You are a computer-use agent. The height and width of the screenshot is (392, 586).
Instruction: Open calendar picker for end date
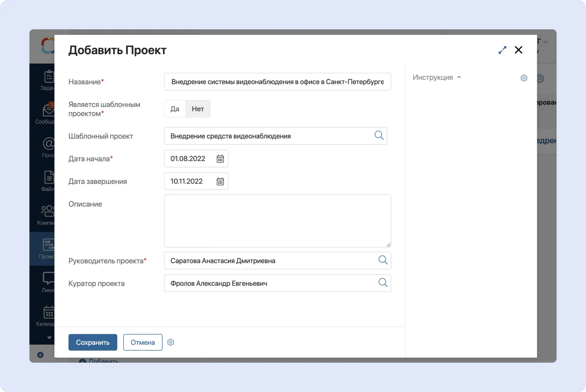tap(220, 181)
